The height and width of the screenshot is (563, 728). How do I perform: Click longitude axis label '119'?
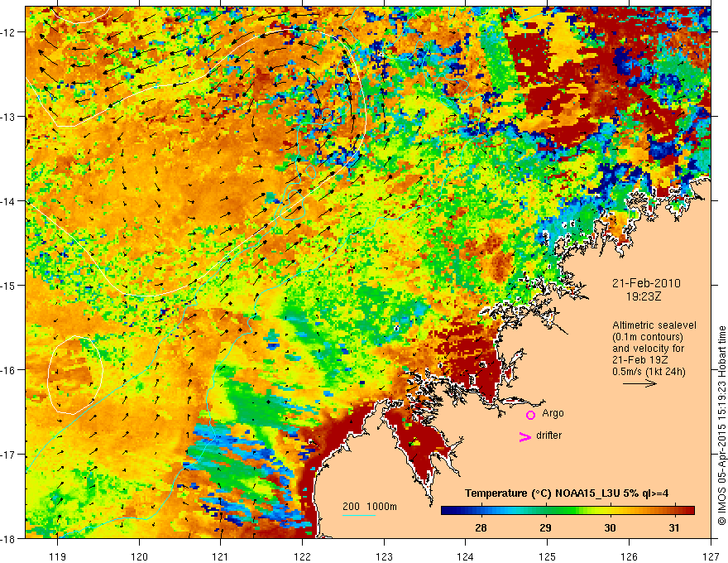(57, 556)
